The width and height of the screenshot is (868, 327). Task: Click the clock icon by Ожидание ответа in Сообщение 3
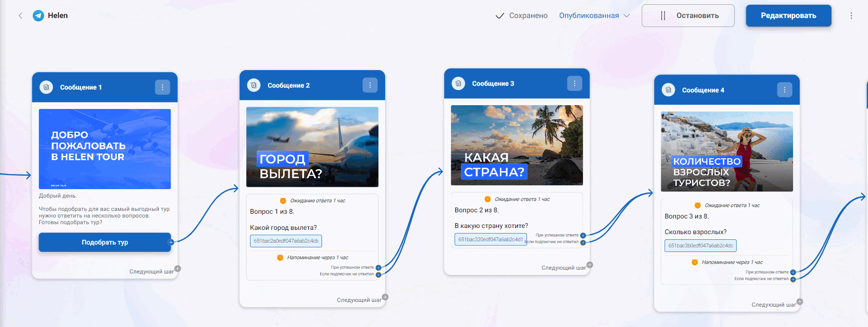point(488,199)
